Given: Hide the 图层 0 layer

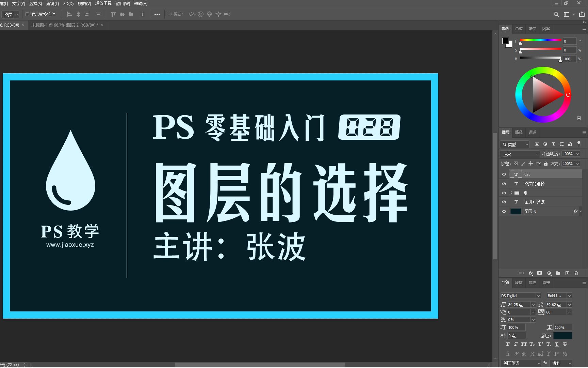Looking at the screenshot, I should click(504, 211).
